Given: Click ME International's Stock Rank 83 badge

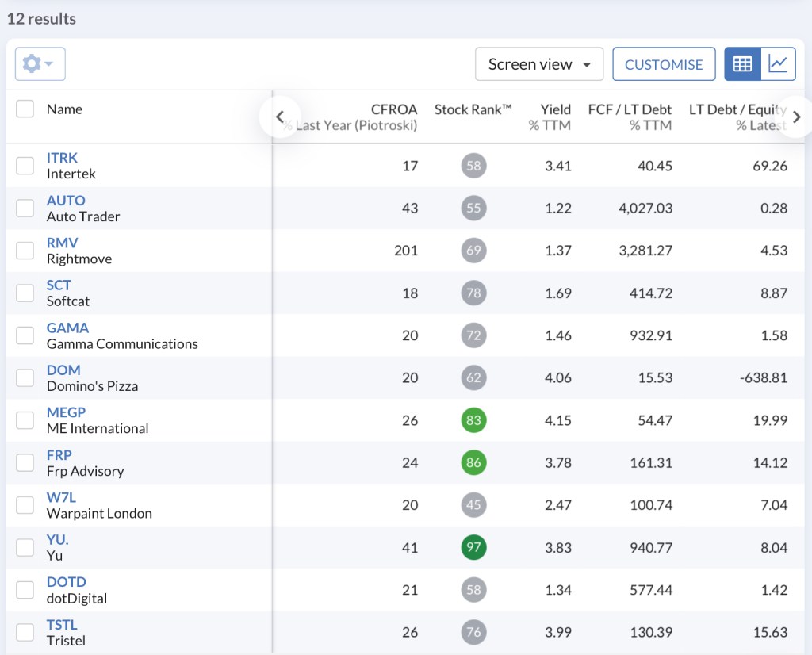Looking at the screenshot, I should pos(473,420).
